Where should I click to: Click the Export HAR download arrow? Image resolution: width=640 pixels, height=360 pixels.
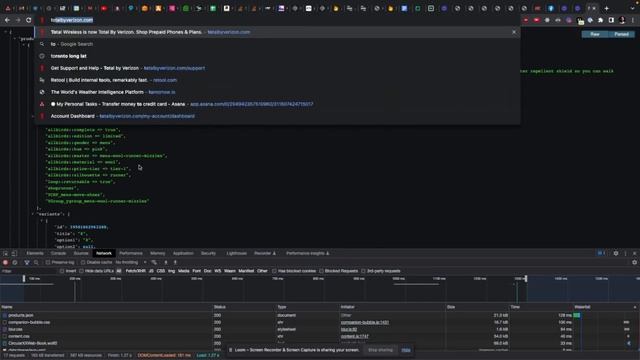[x=175, y=262]
